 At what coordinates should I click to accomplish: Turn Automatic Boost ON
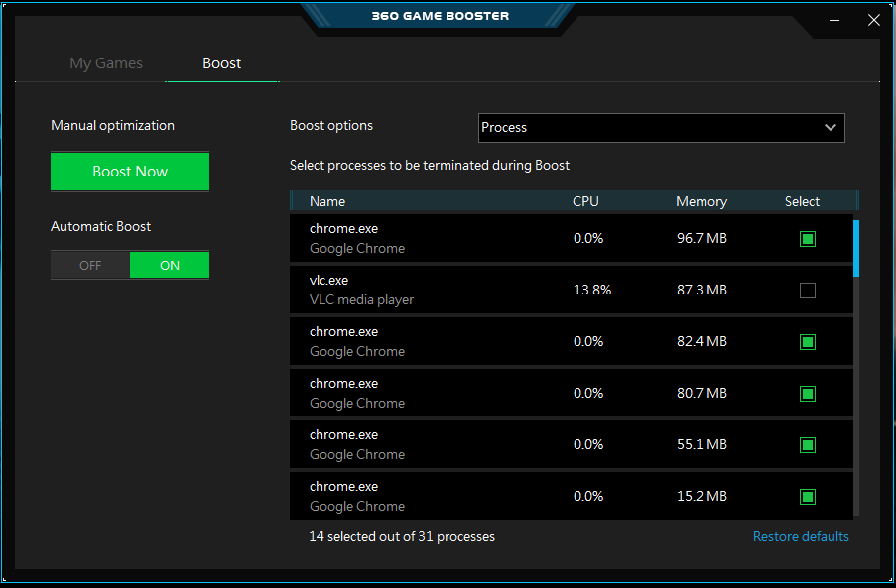click(x=170, y=265)
